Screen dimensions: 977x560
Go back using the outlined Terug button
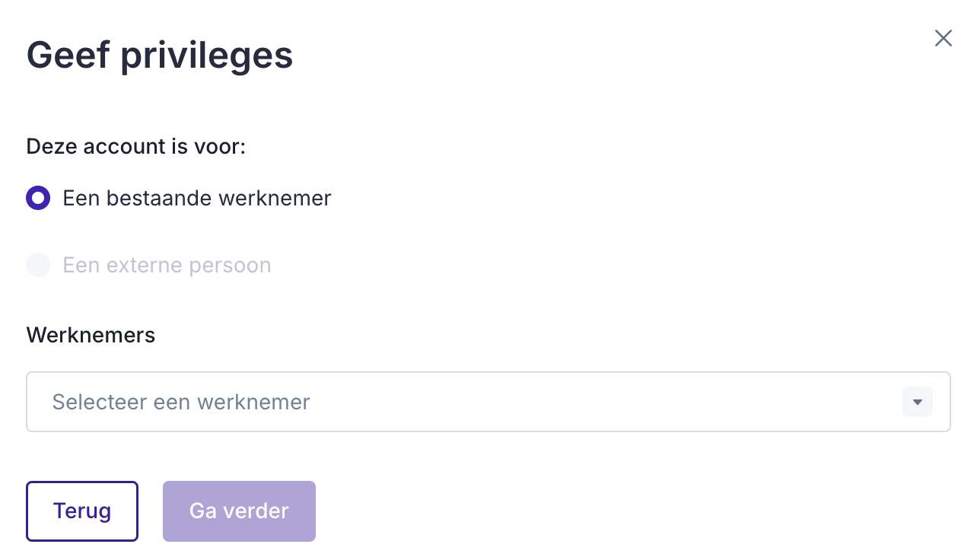[x=82, y=511]
